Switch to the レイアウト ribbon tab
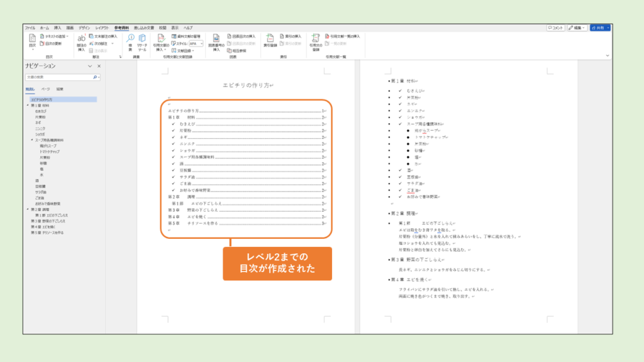This screenshot has width=644, height=362. (x=102, y=28)
